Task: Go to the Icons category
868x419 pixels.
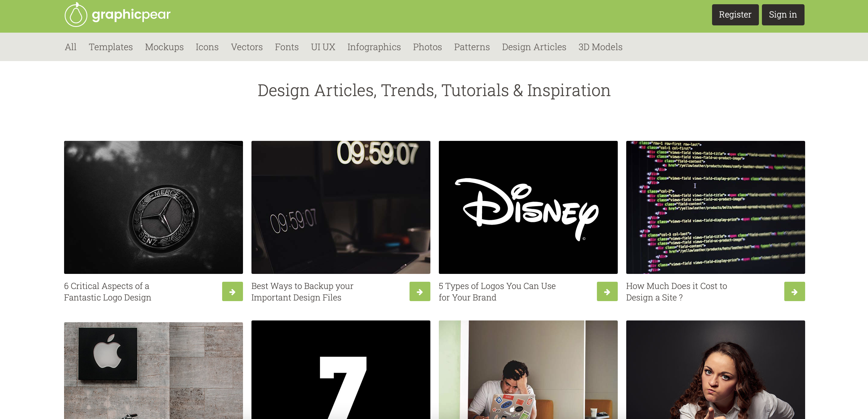Action: click(207, 47)
